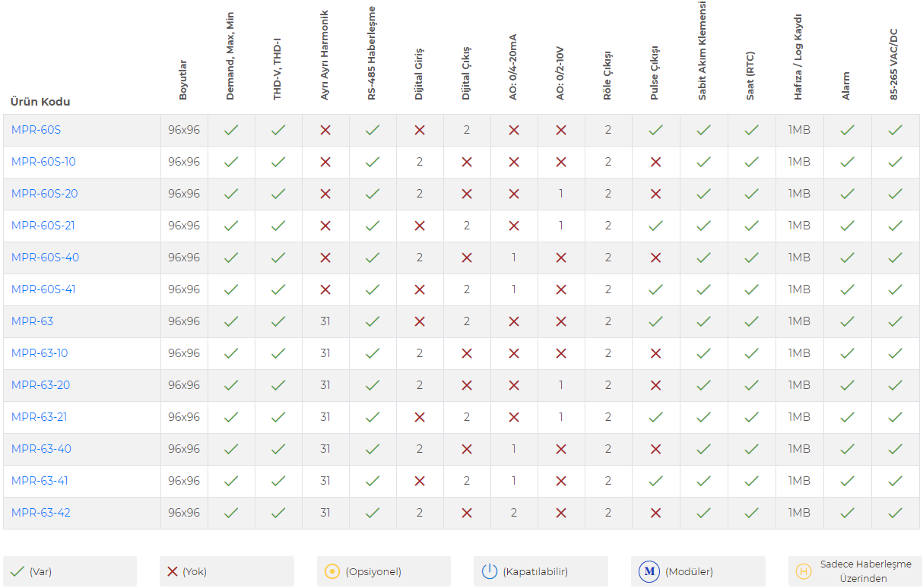Click the green check (Var) legend icon
Viewport: 923px width, 588px height.
tap(17, 571)
